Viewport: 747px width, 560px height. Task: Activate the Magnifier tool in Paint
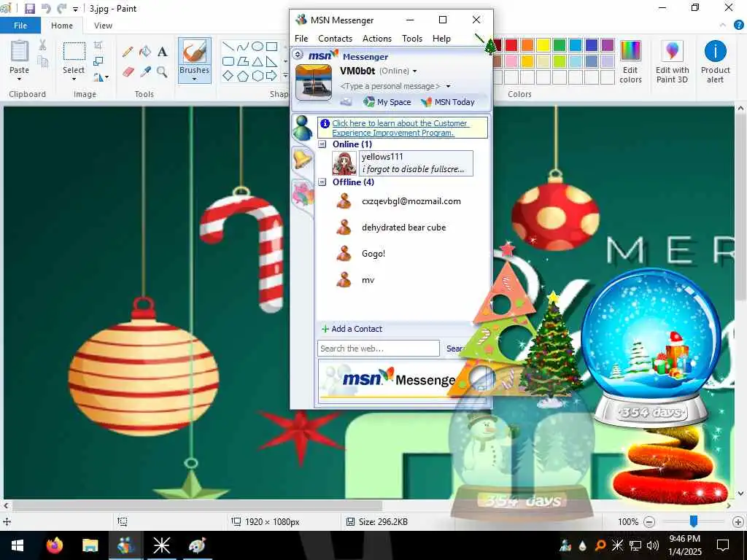[x=162, y=72]
